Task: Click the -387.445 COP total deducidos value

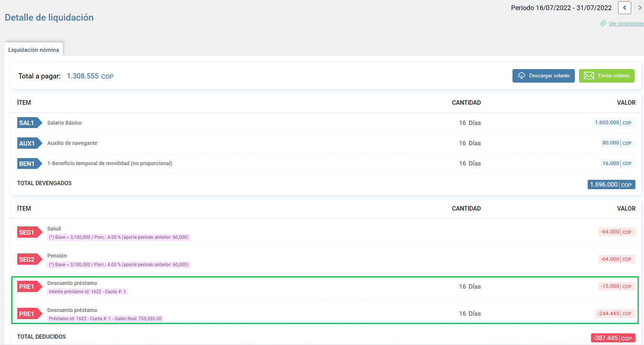Action: pos(613,338)
